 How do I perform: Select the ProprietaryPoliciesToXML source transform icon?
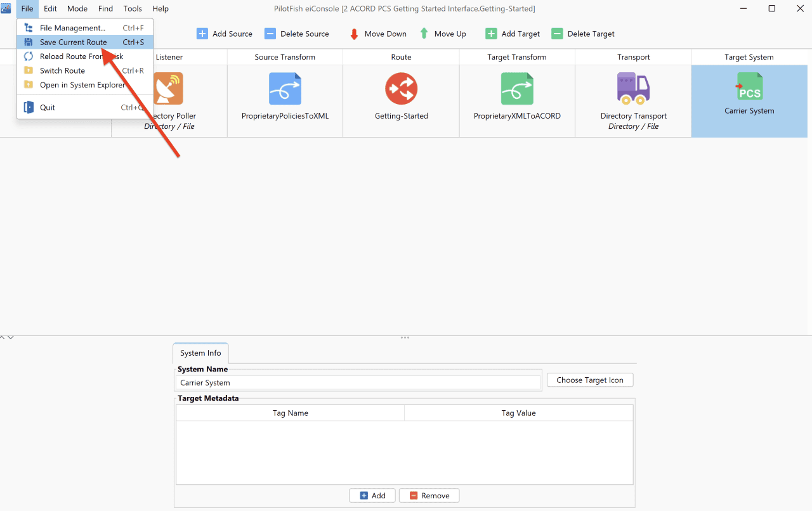[285, 89]
